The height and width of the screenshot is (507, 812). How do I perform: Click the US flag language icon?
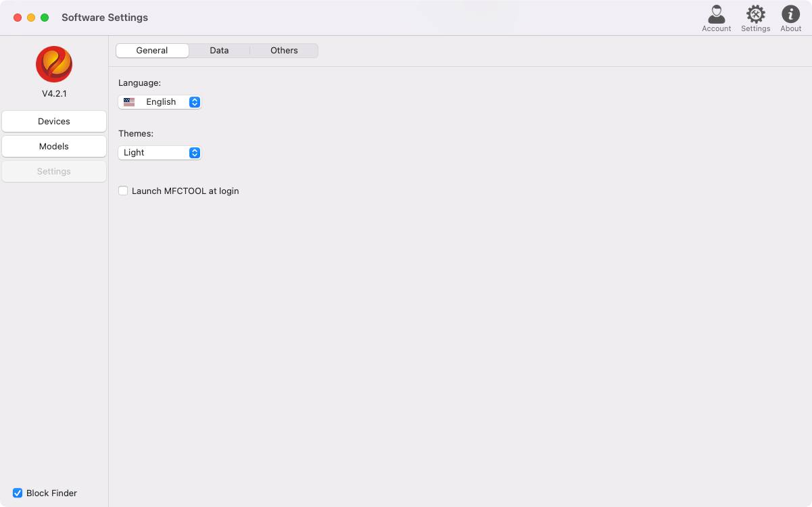(x=129, y=102)
